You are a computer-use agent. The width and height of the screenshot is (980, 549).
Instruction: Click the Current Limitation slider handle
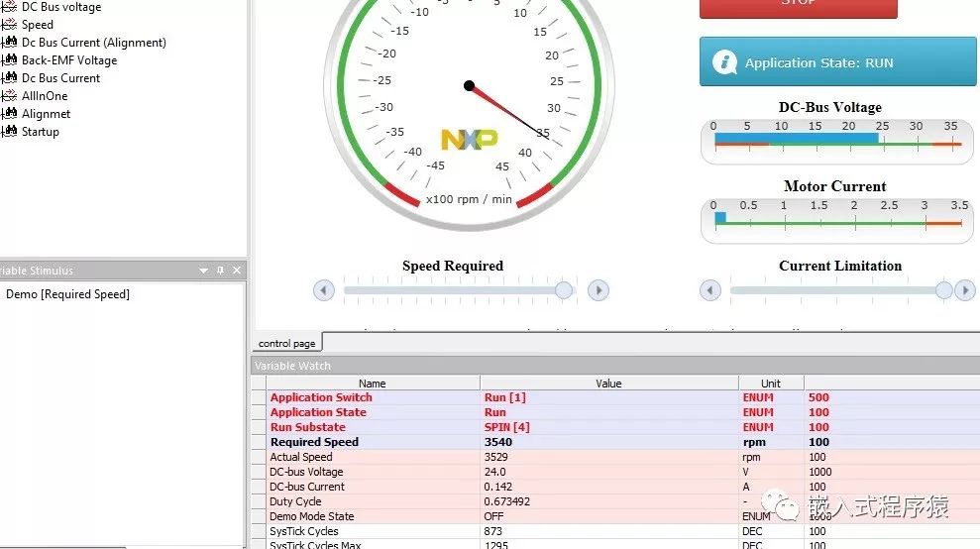pos(943,289)
